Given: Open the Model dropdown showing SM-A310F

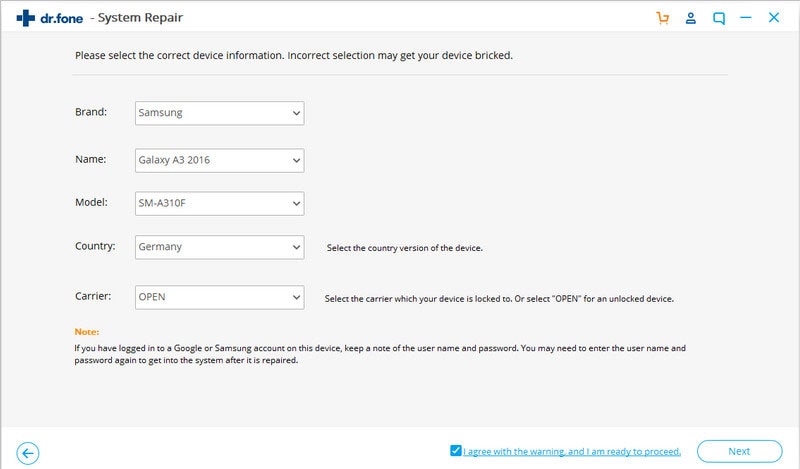Looking at the screenshot, I should [219, 203].
